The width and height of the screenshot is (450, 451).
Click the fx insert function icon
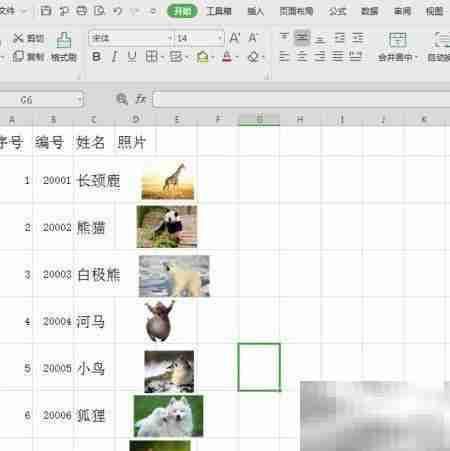point(140,99)
